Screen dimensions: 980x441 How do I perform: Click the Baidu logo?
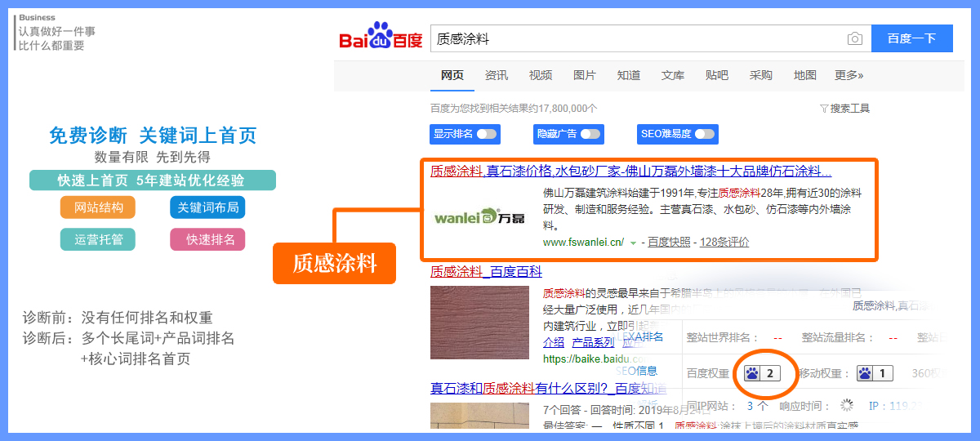click(x=381, y=38)
